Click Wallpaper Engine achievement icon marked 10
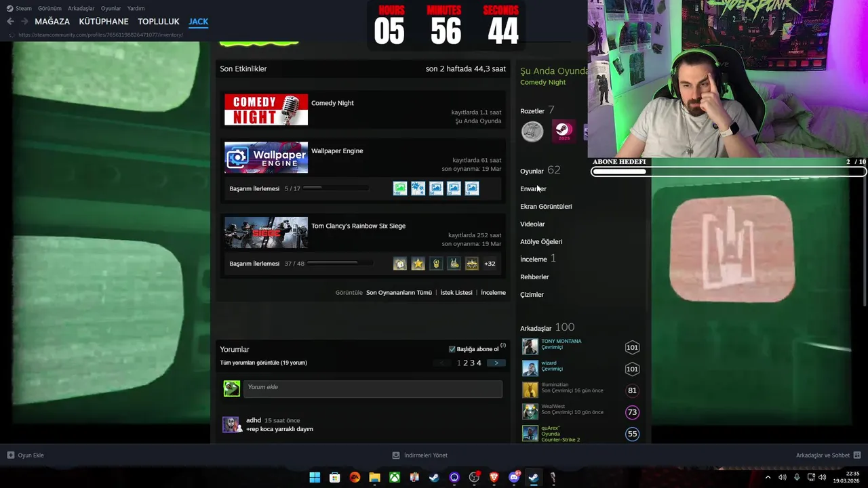The height and width of the screenshot is (488, 868). pos(472,188)
